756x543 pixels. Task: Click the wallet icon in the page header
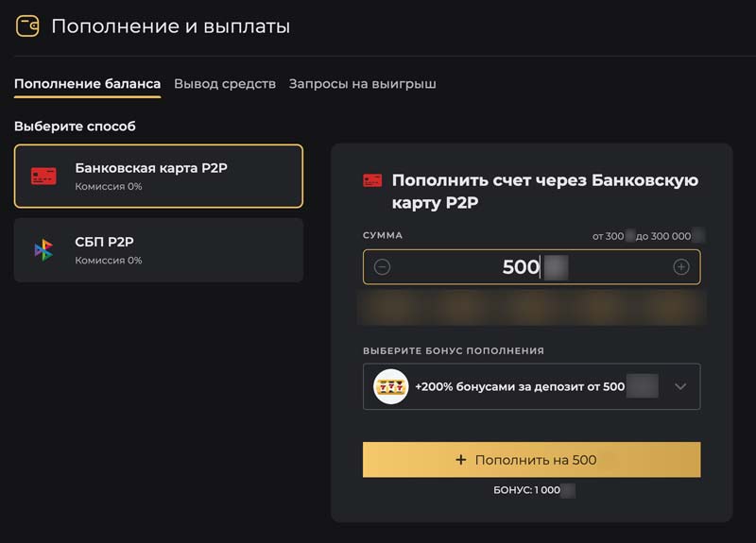27,26
